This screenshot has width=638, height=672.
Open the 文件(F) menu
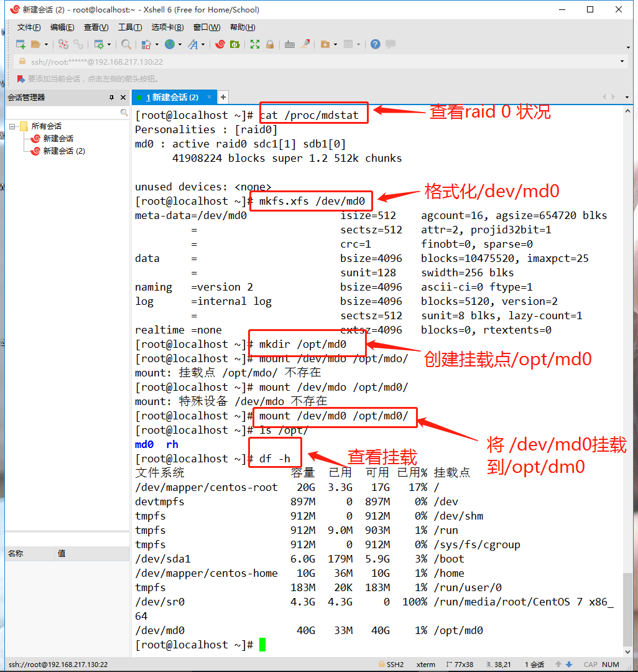pos(29,27)
